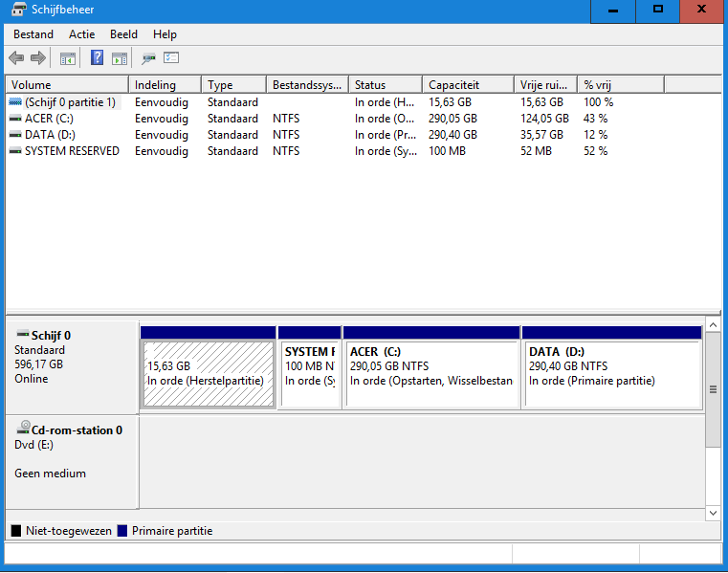
Task: Select SYSTEM RESERVED row in volume list
Action: pos(72,151)
